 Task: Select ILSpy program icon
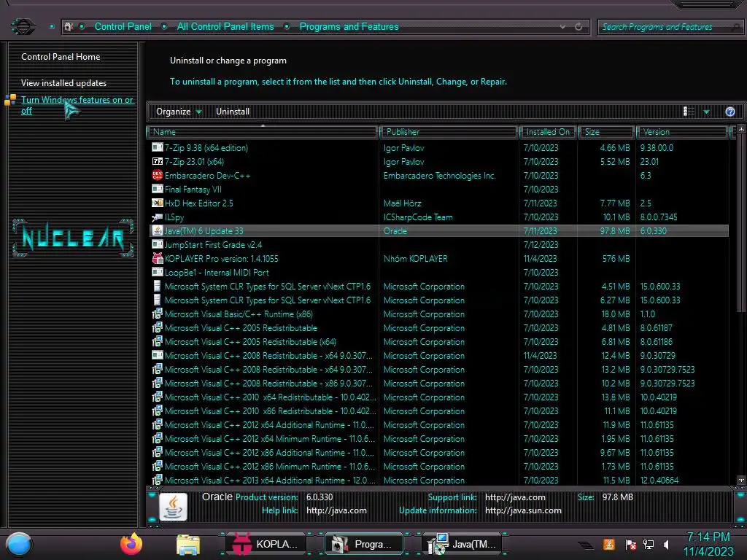(x=158, y=217)
